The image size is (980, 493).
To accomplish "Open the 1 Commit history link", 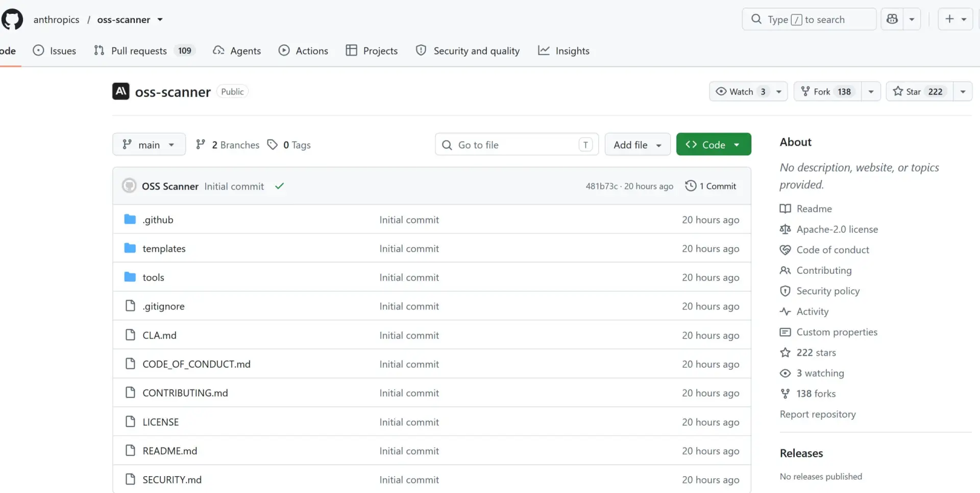I will [x=710, y=186].
